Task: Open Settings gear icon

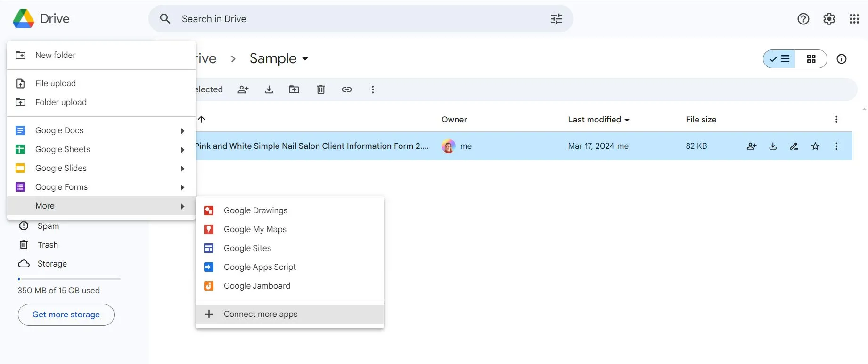Action: pos(829,19)
